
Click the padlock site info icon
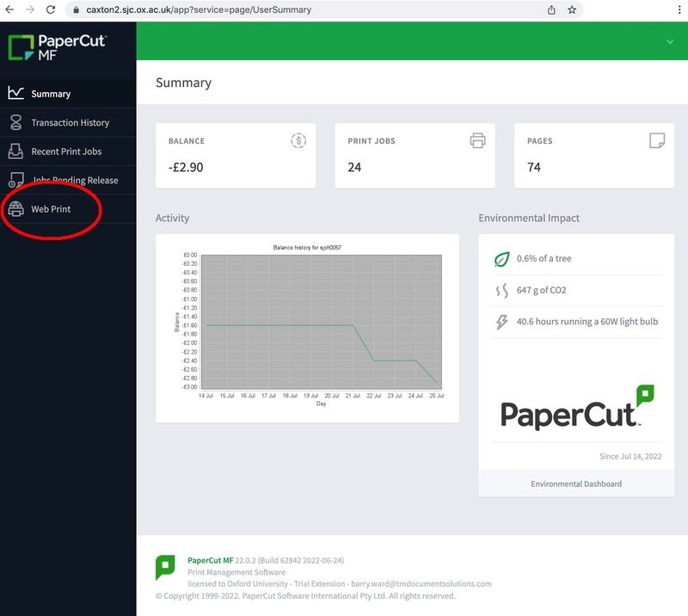(x=76, y=9)
